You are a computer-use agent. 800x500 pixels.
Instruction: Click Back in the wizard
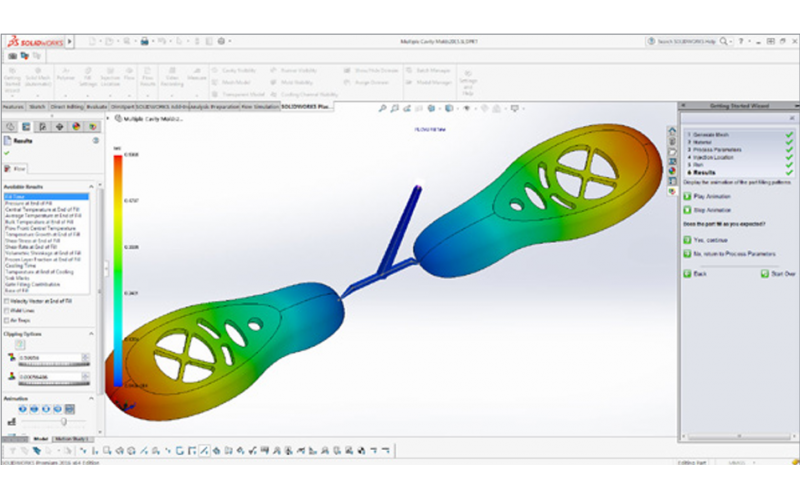[695, 274]
